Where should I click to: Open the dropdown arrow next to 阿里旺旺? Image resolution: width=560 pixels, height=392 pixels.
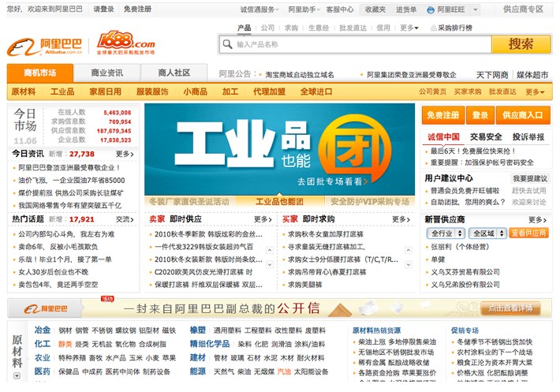(x=476, y=10)
